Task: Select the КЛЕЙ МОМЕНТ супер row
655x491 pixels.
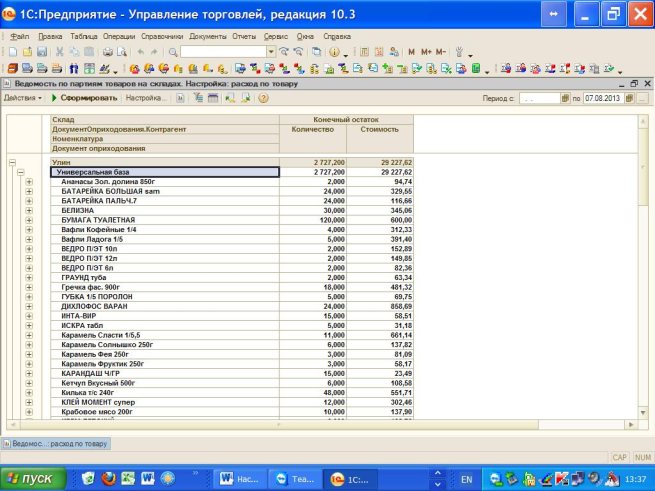Action: [x=232, y=402]
